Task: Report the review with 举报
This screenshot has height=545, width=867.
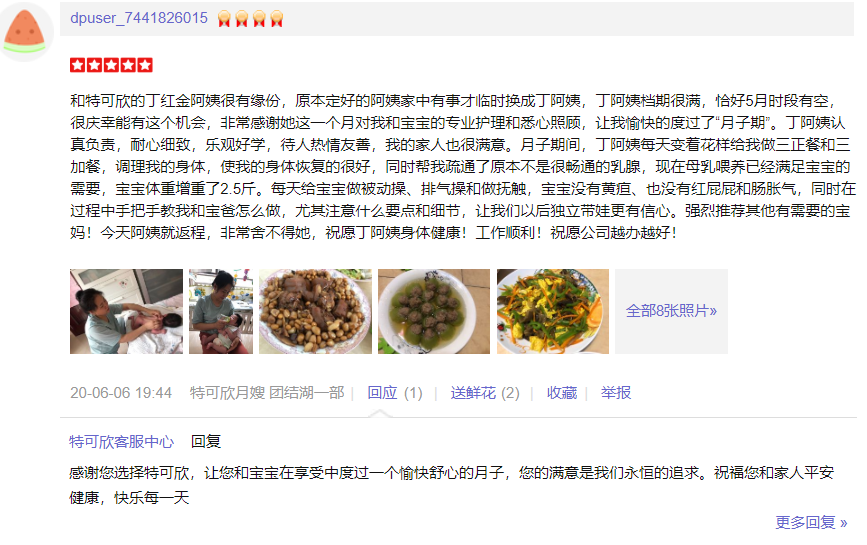Action: (616, 393)
